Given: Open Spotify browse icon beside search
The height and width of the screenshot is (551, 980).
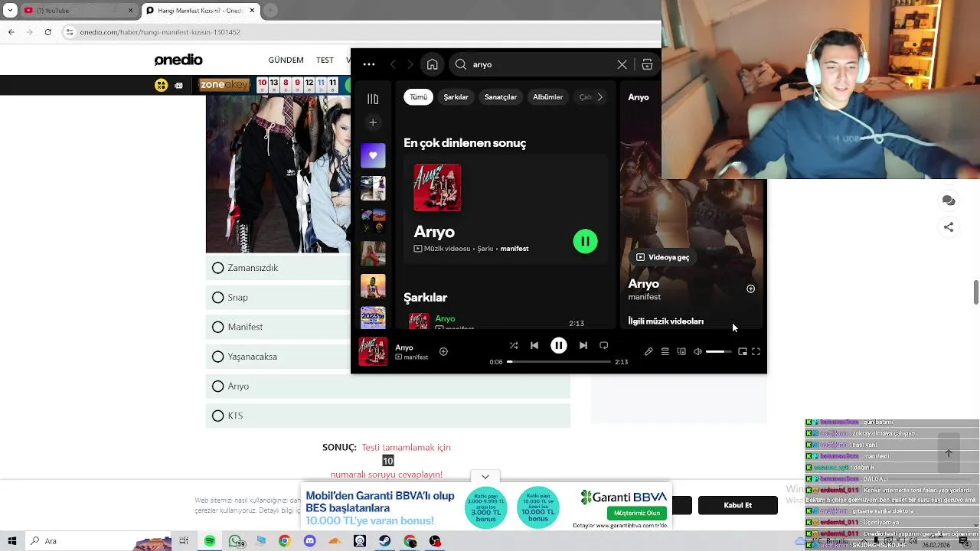Looking at the screenshot, I should (x=647, y=65).
